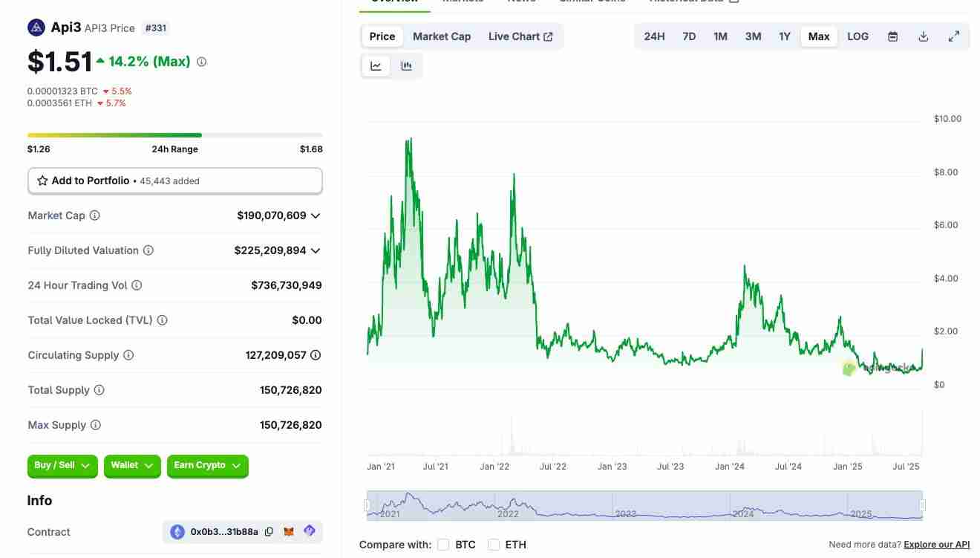This screenshot has width=980, height=558.
Task: Enable ETH comparison checkbox
Action: [494, 545]
